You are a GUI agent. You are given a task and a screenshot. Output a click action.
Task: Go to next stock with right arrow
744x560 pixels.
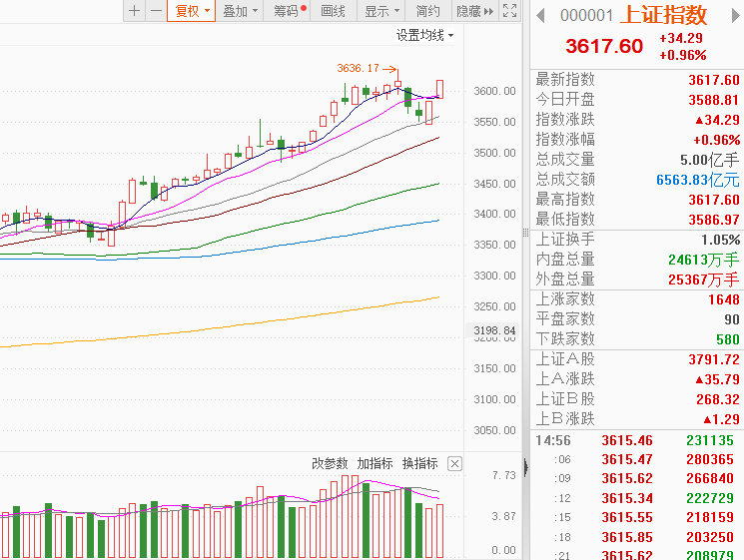(735, 16)
